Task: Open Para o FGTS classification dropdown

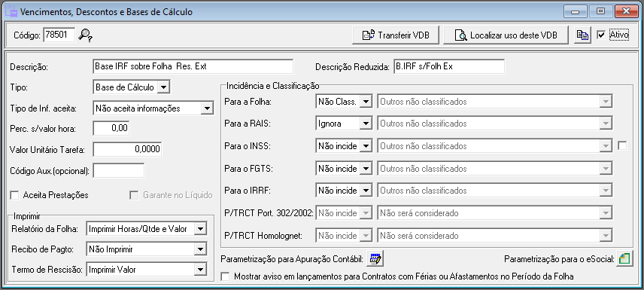Action: [x=495, y=168]
